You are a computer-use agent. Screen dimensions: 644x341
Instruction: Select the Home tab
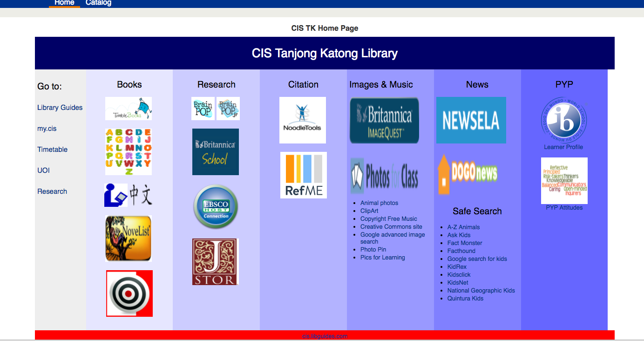click(64, 3)
